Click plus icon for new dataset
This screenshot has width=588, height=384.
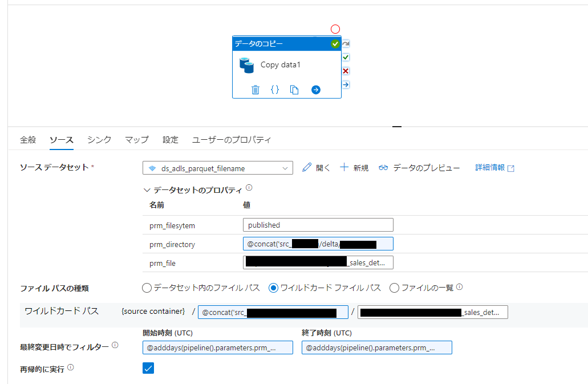[344, 167]
